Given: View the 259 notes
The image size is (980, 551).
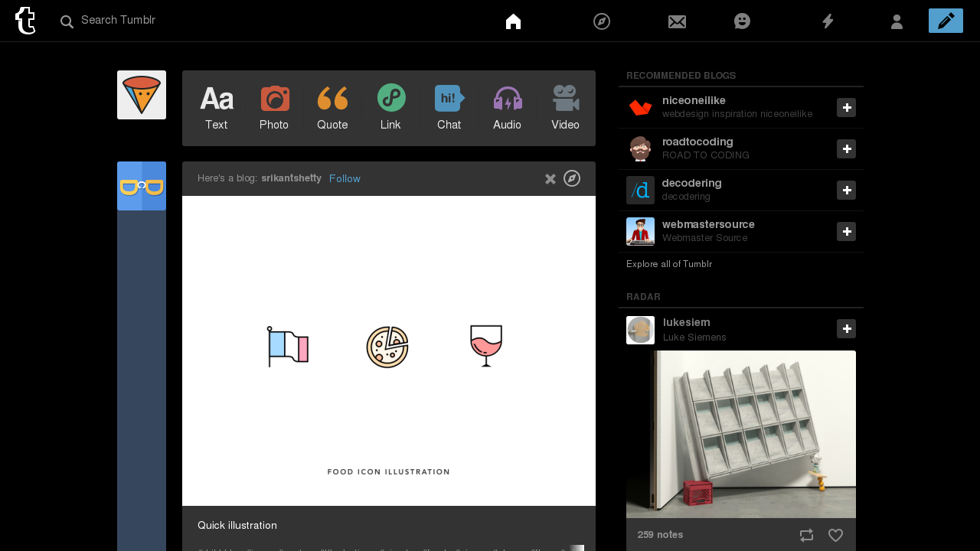Looking at the screenshot, I should point(660,535).
